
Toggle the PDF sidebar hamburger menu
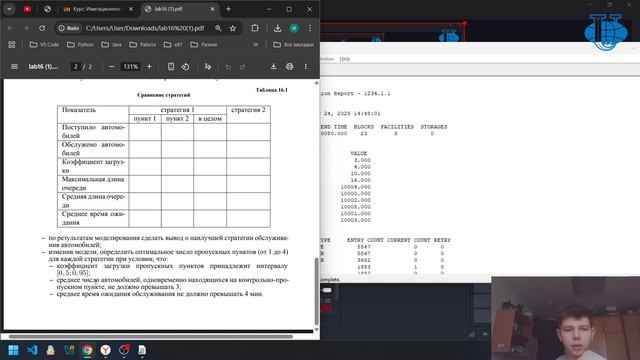[14, 67]
